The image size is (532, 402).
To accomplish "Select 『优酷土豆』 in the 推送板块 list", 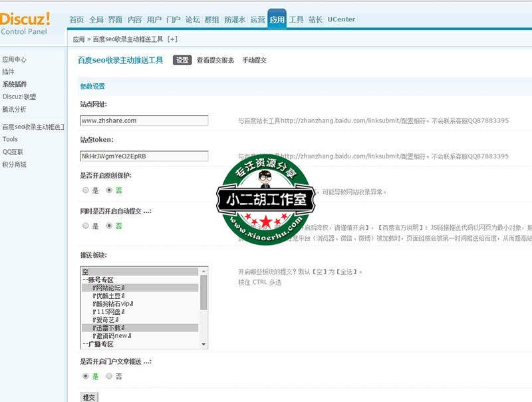I will coord(109,296).
